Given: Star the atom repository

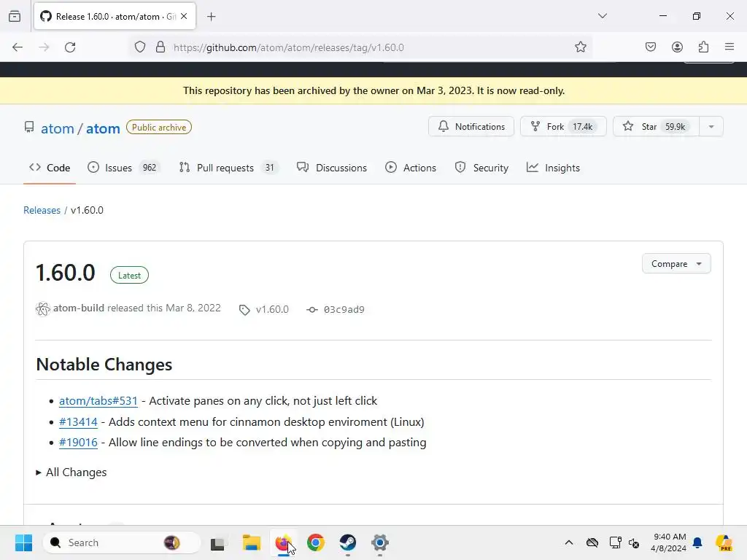Looking at the screenshot, I should click(656, 127).
